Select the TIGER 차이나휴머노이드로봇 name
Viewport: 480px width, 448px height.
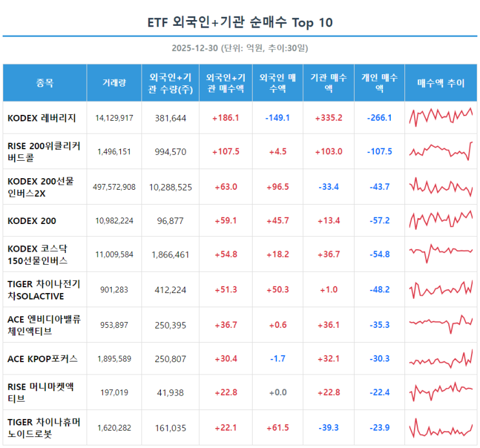[x=44, y=428]
